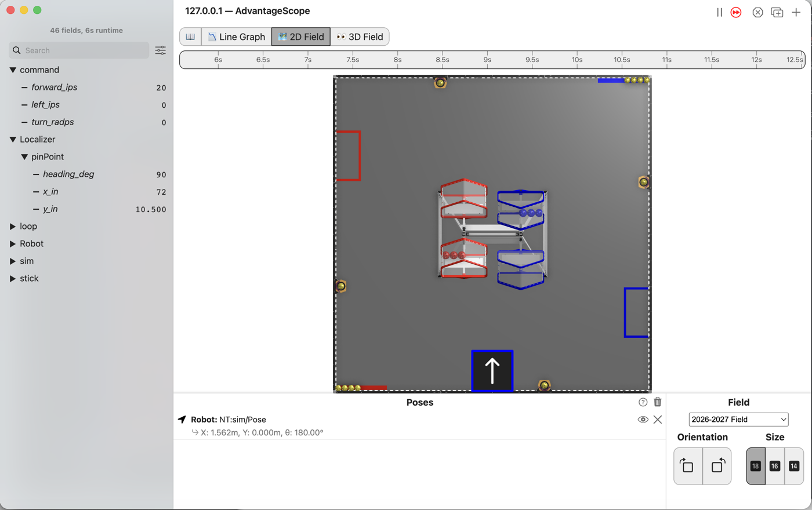Switch to the Line Graph tab
The image size is (812, 510).
(237, 37)
